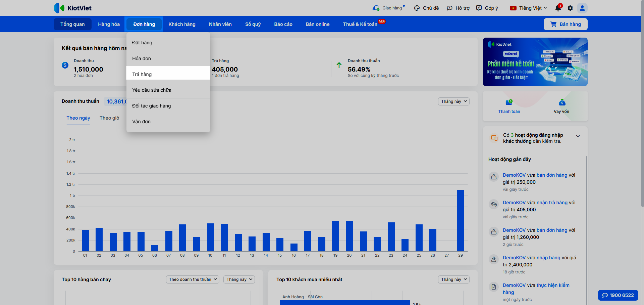Click the Hỗ trợ support icon

449,8
